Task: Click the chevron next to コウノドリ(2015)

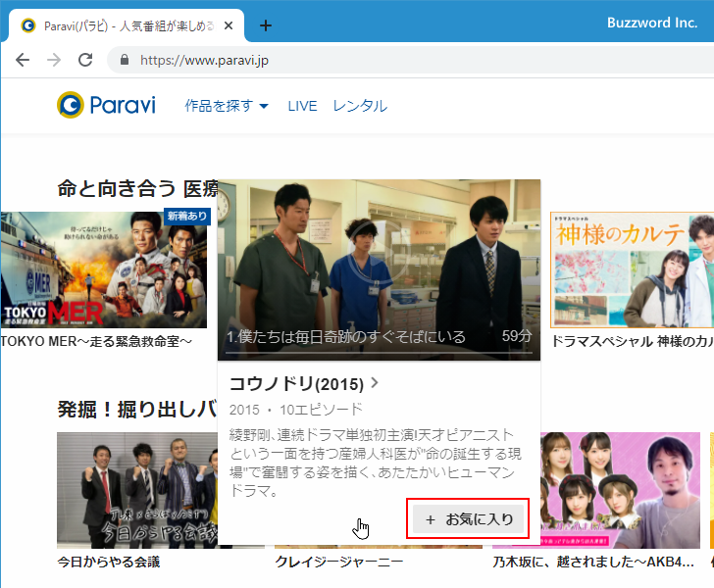Action: [x=375, y=383]
